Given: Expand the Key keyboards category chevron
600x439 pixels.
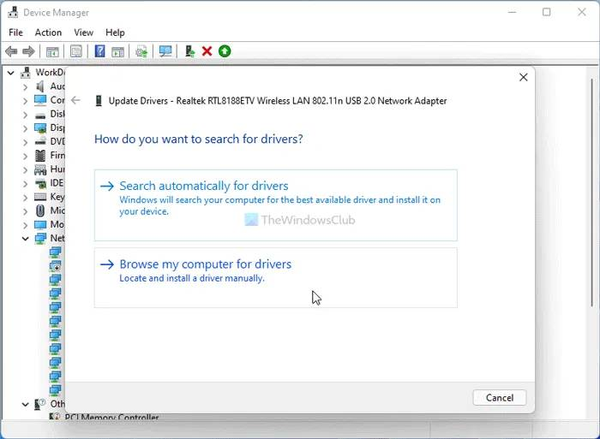Looking at the screenshot, I should [25, 197].
